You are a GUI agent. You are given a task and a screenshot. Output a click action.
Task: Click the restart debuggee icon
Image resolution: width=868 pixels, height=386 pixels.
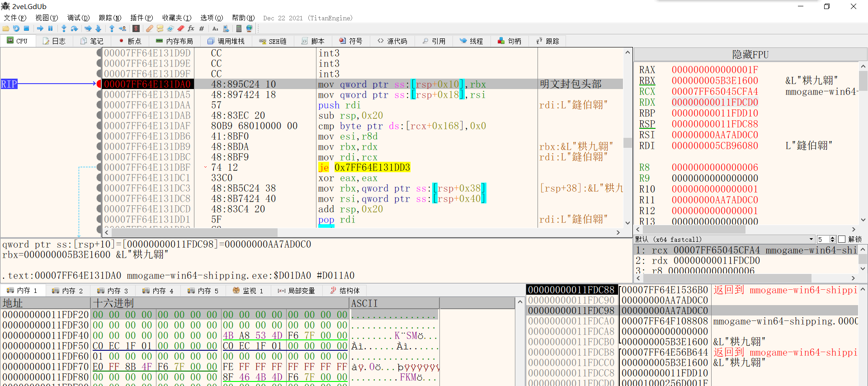(16, 28)
